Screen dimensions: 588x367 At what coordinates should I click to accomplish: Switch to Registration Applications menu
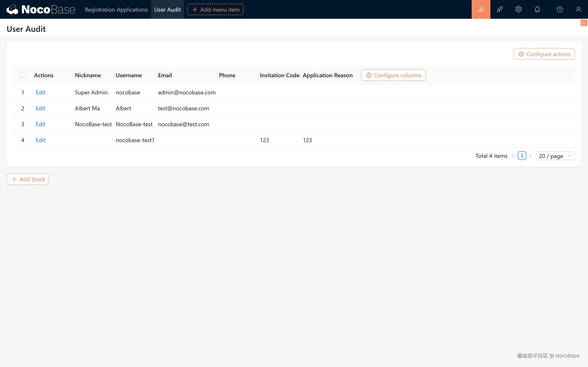tap(116, 9)
